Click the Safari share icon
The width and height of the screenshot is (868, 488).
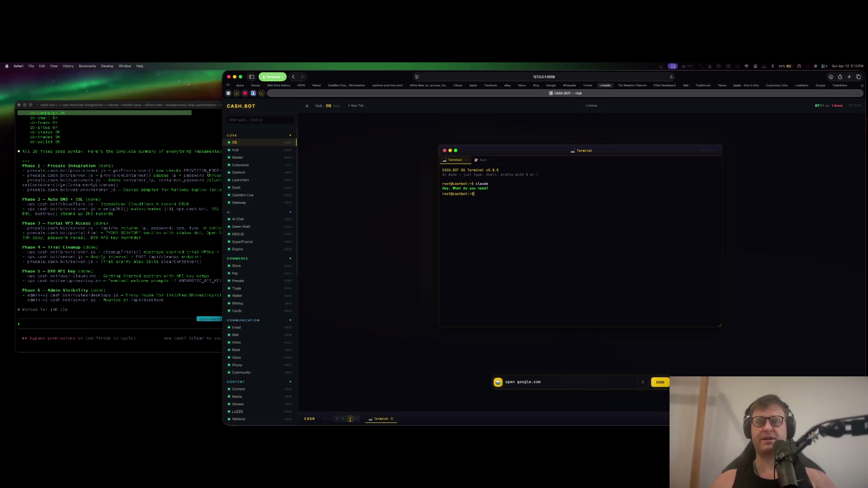840,77
